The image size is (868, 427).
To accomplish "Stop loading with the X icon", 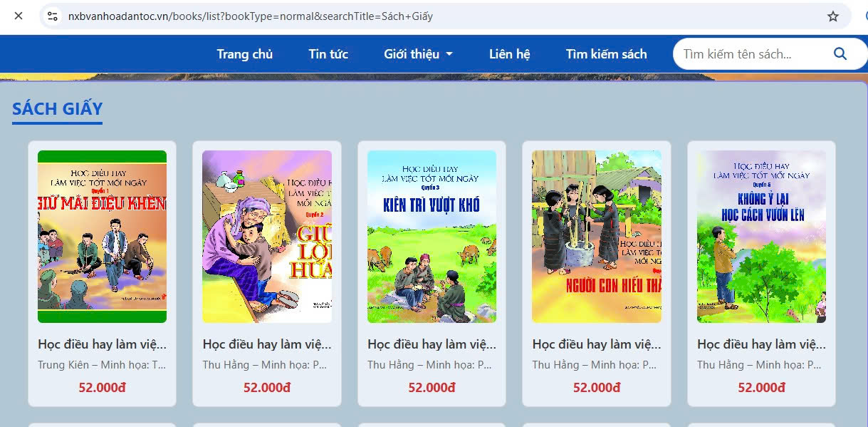I will pyautogui.click(x=19, y=16).
